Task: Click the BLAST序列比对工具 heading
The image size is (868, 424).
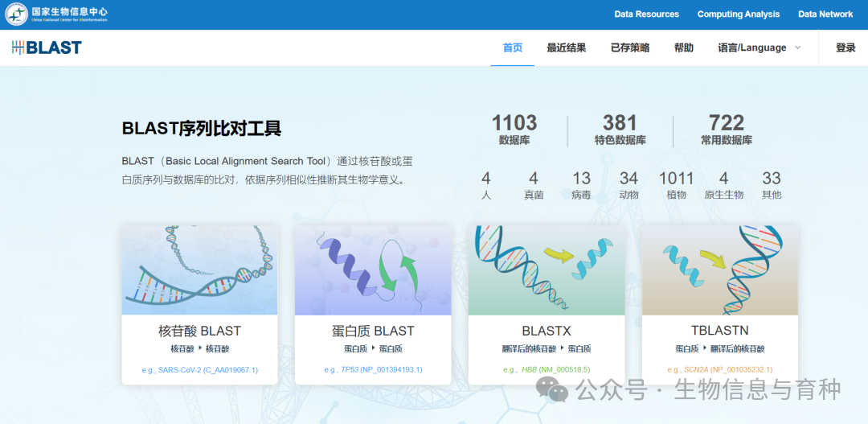Action: 202,129
